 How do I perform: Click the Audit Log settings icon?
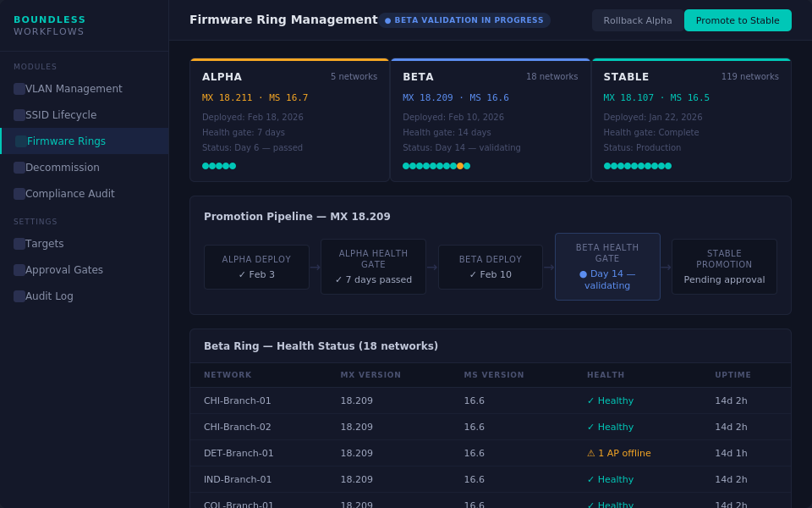click(x=19, y=296)
